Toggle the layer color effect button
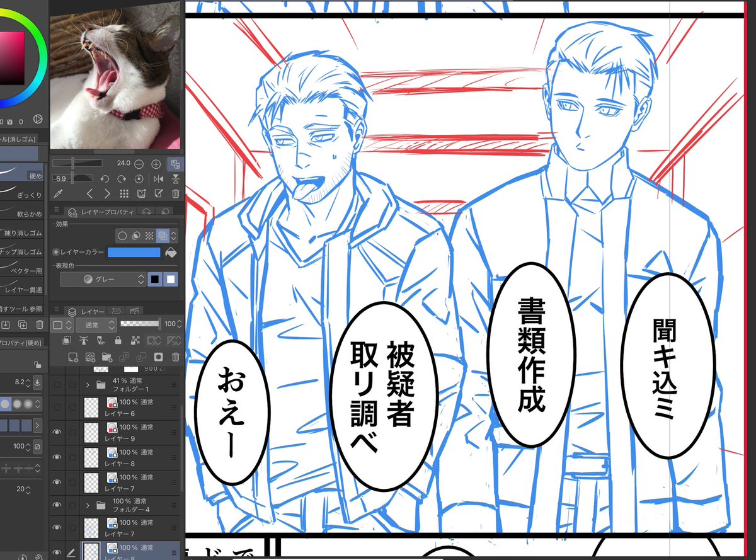The width and height of the screenshot is (756, 560). tap(163, 236)
